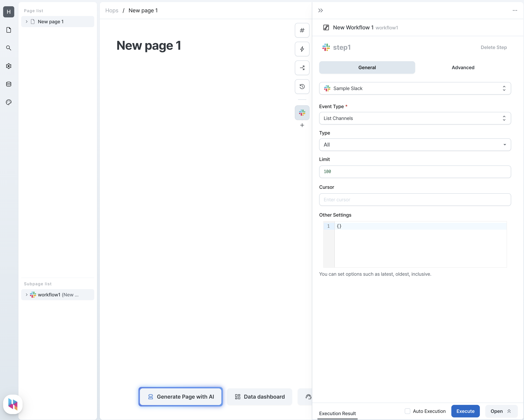
Task: Click the add new step plus icon
Action: pos(303,125)
